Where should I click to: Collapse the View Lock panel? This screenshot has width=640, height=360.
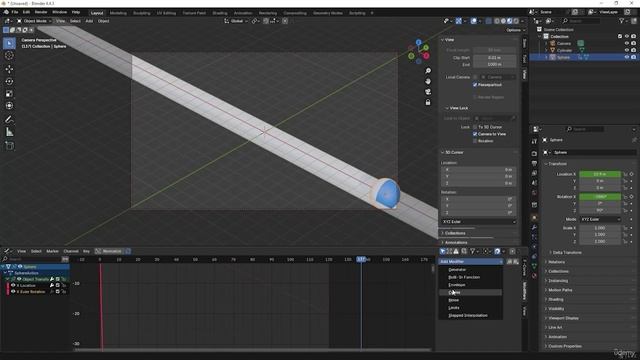point(458,108)
